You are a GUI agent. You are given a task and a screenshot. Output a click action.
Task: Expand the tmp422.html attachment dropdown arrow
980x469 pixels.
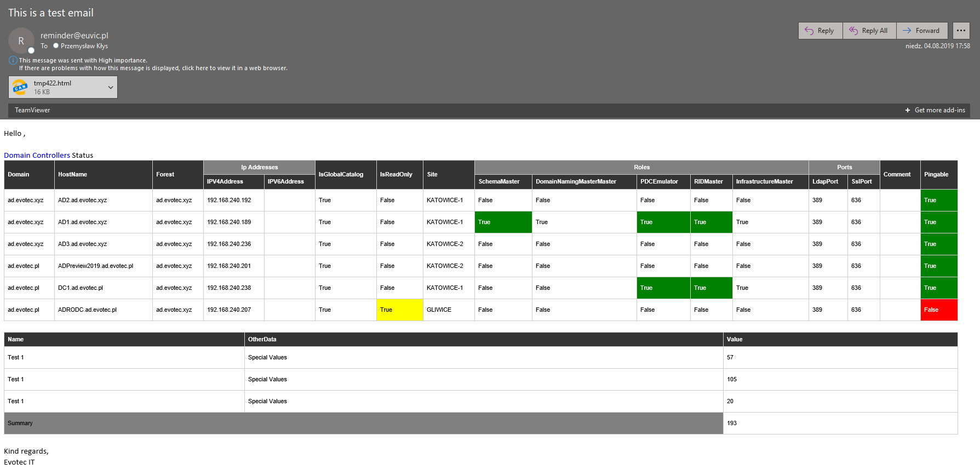coord(111,87)
